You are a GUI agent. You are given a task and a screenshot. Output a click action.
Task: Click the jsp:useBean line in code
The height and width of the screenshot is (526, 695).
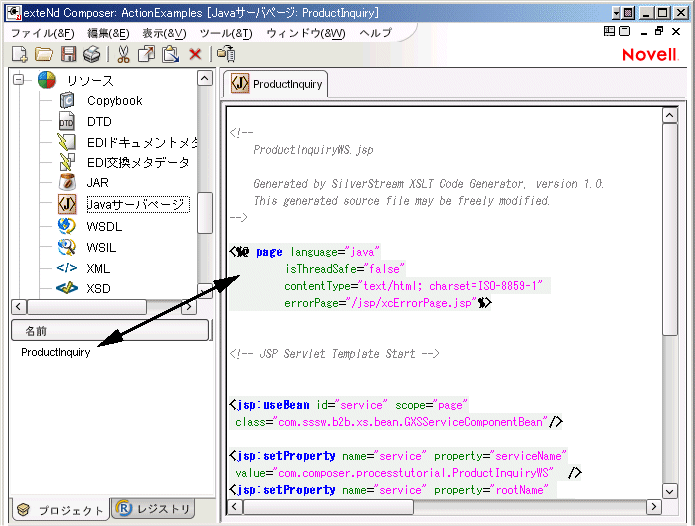[348, 405]
